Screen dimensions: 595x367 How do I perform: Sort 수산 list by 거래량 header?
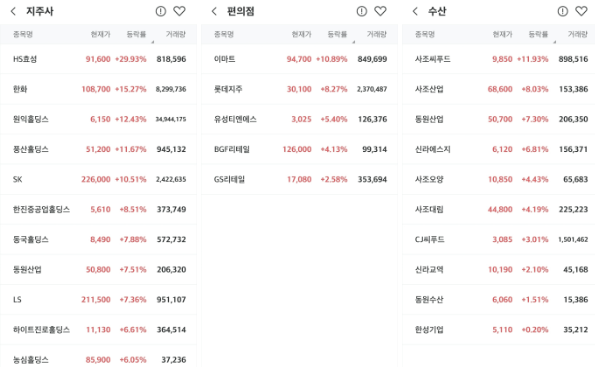coord(578,35)
